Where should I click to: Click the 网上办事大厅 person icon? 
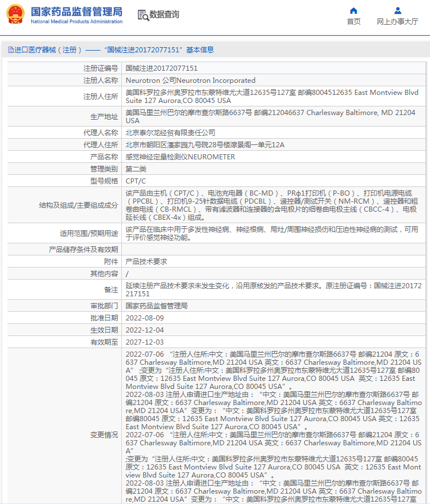pyautogui.click(x=397, y=10)
